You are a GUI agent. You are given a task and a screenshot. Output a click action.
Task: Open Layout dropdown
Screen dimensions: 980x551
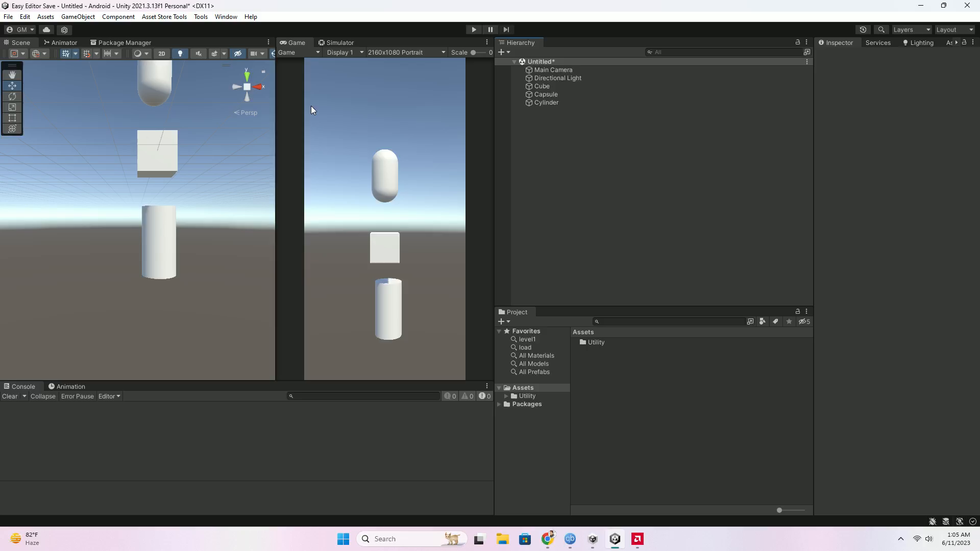click(x=955, y=30)
